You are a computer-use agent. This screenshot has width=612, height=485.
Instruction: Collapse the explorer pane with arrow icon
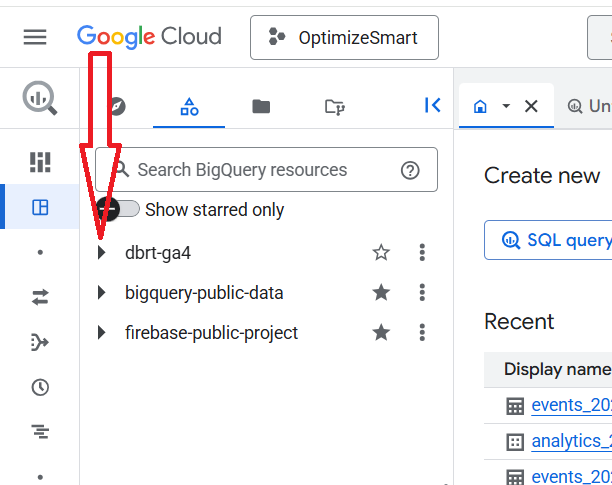point(432,106)
